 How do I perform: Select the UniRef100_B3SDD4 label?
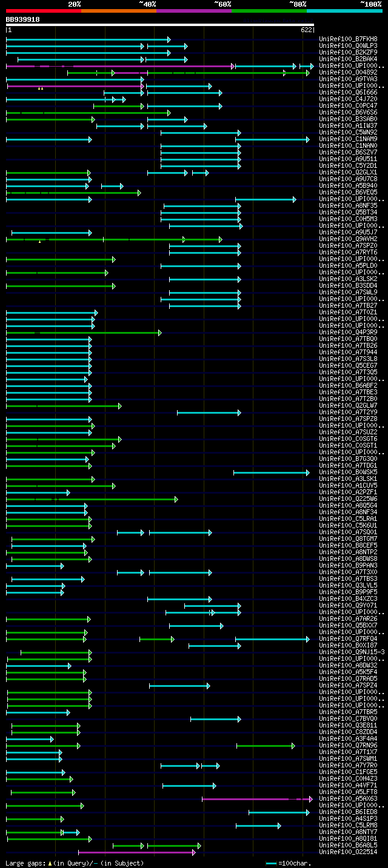(x=348, y=286)
